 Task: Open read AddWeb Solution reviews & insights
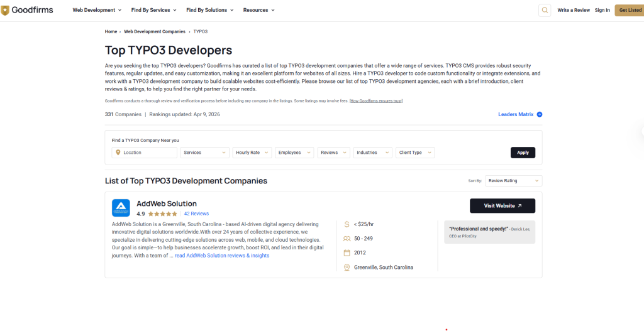[222, 256]
